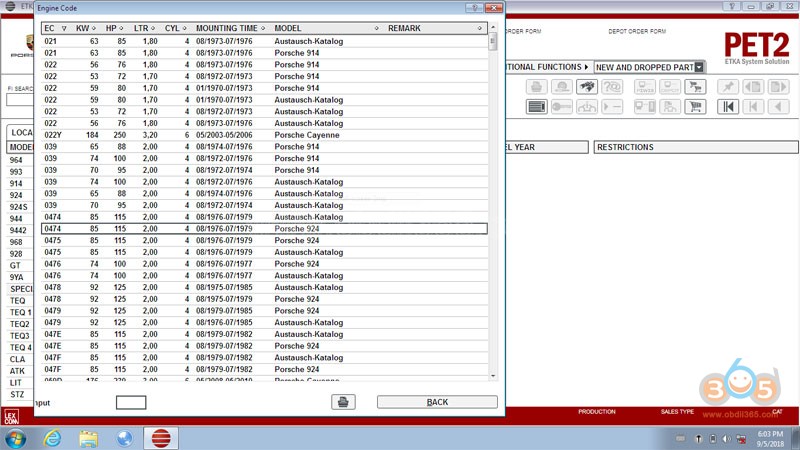Click the table scrollbar up arrow
This screenshot has width=800, height=450.
(492, 27)
